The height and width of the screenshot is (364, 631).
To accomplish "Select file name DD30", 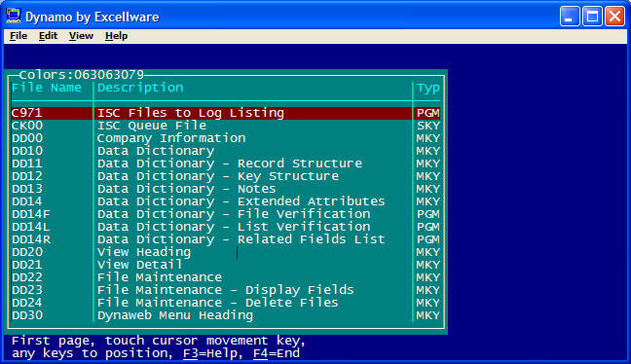I will [27, 315].
